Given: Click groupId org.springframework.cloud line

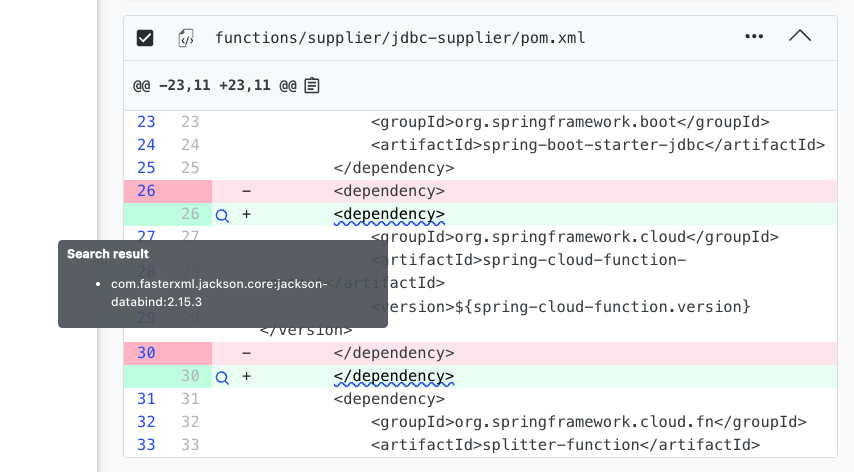Looking at the screenshot, I should pyautogui.click(x=575, y=237).
